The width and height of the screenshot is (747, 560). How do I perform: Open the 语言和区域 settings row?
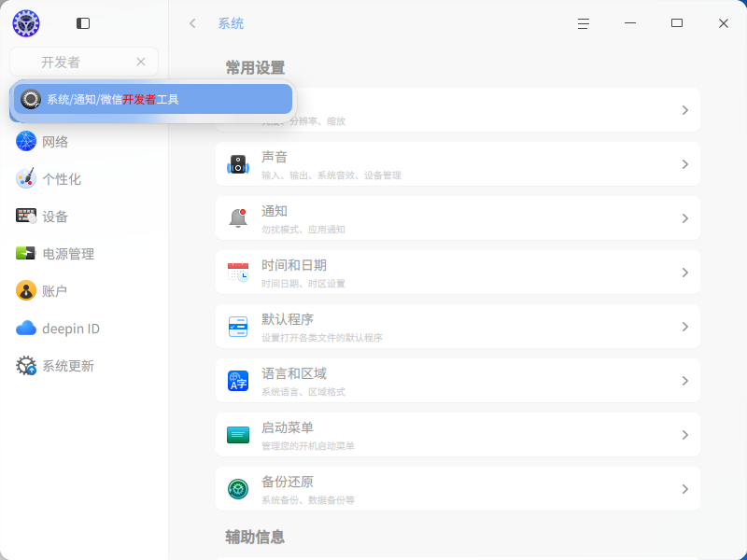pos(458,381)
